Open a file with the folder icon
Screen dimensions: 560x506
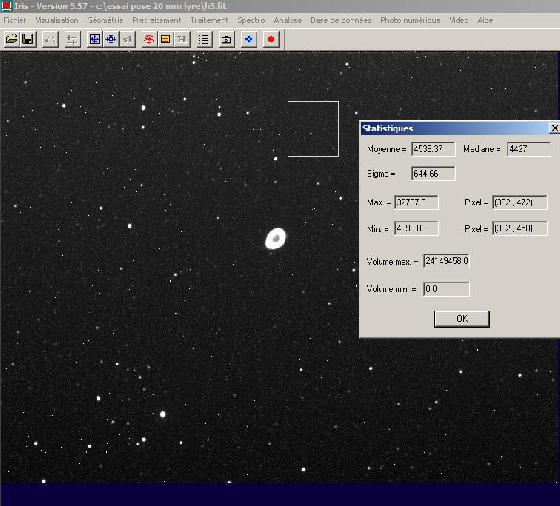(x=11, y=39)
